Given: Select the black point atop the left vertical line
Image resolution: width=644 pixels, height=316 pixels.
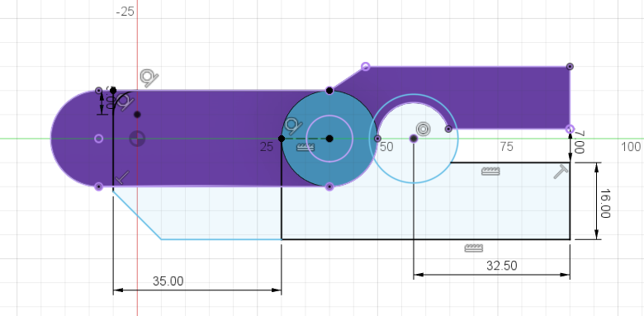Looking at the screenshot, I should click(113, 90).
